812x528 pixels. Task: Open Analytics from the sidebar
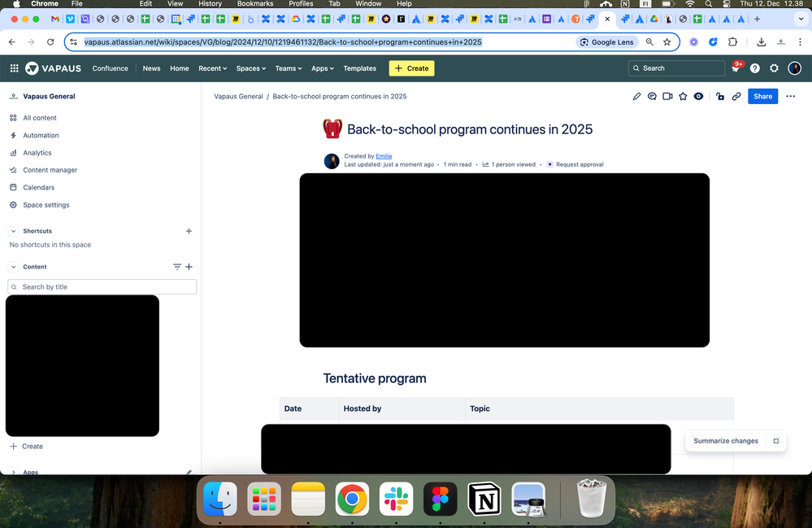point(36,152)
